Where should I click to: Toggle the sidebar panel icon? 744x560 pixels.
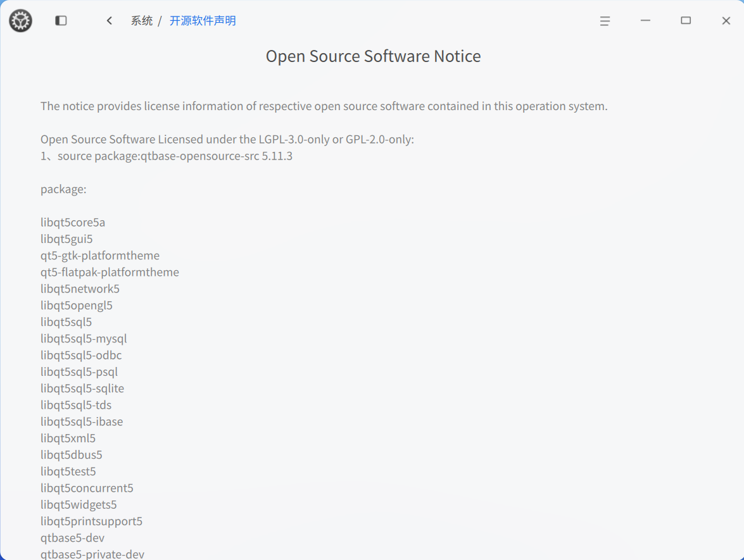[61, 20]
